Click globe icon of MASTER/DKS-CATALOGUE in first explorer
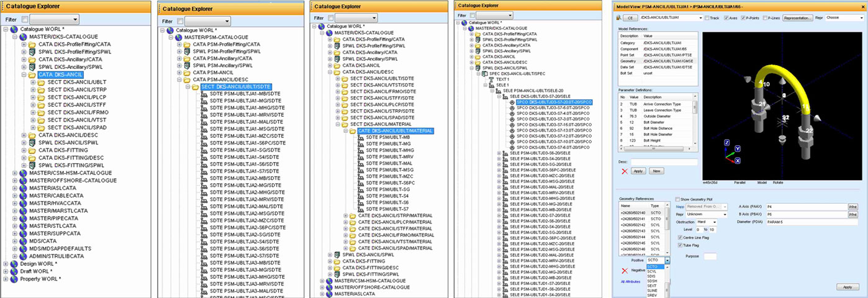The width and height of the screenshot is (868, 298). [24, 37]
